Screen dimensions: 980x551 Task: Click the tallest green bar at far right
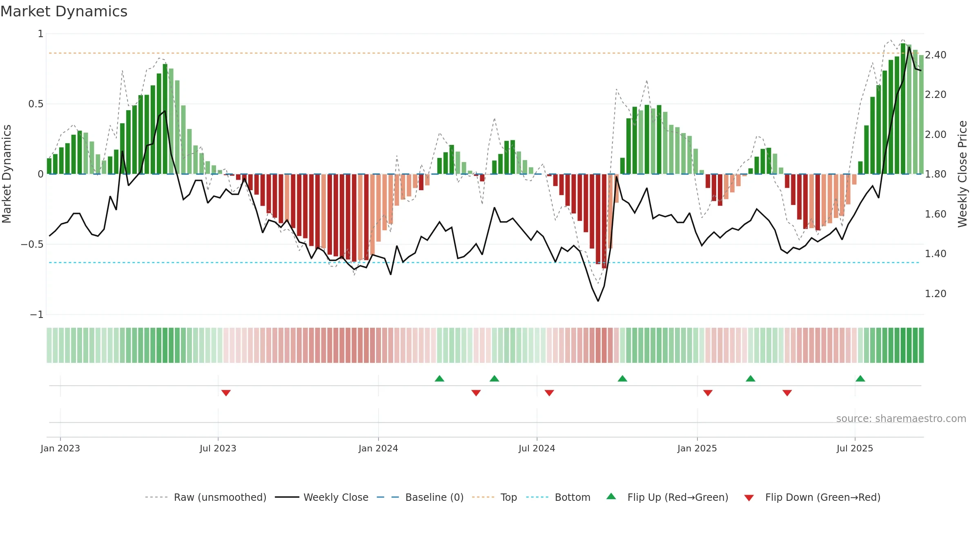point(903,109)
